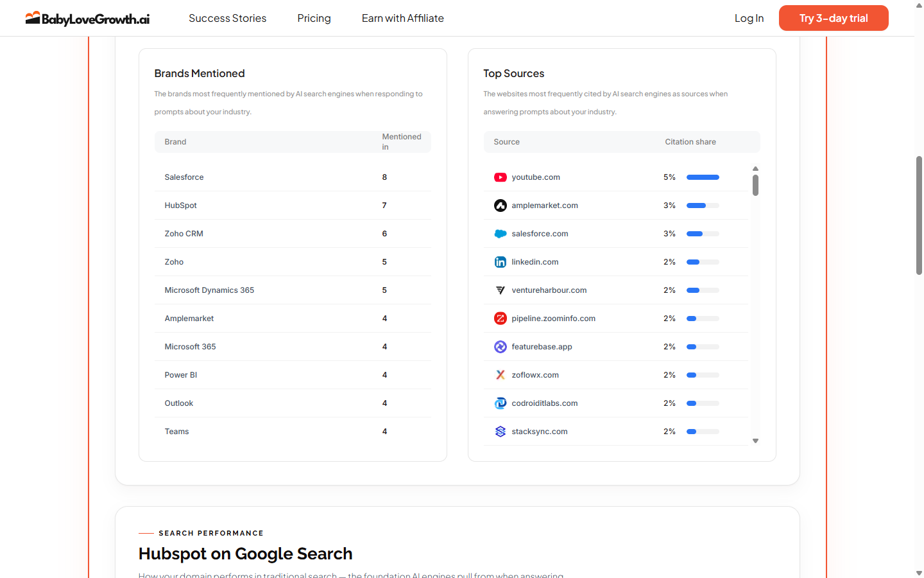
Task: Select the HubSpot brand row
Action: (293, 206)
